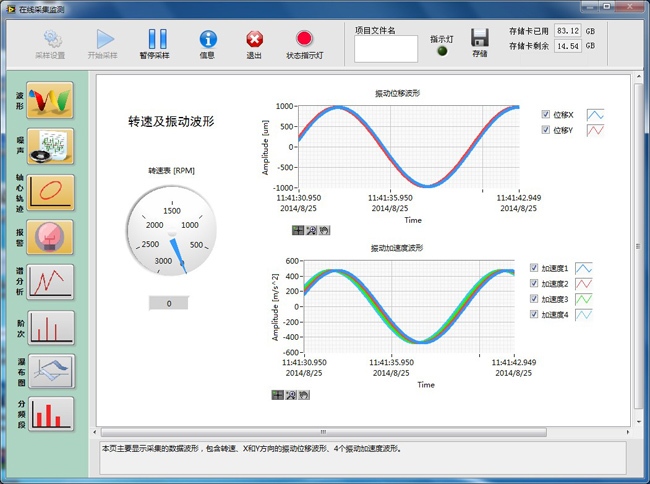Click the 加速度1 line style swatch
The width and height of the screenshot is (650, 484).
tap(584, 268)
